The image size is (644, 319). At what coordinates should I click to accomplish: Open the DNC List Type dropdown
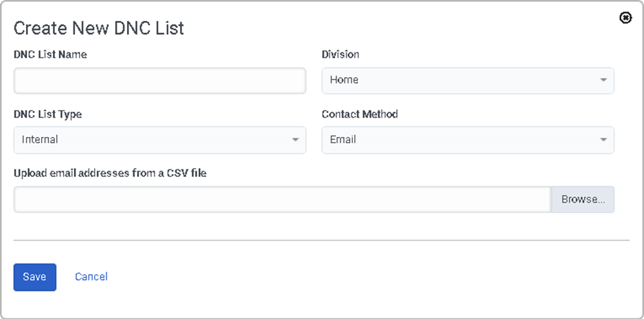(x=160, y=140)
